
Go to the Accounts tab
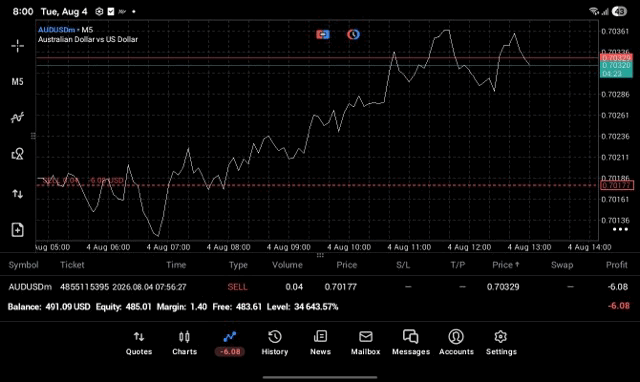456,343
